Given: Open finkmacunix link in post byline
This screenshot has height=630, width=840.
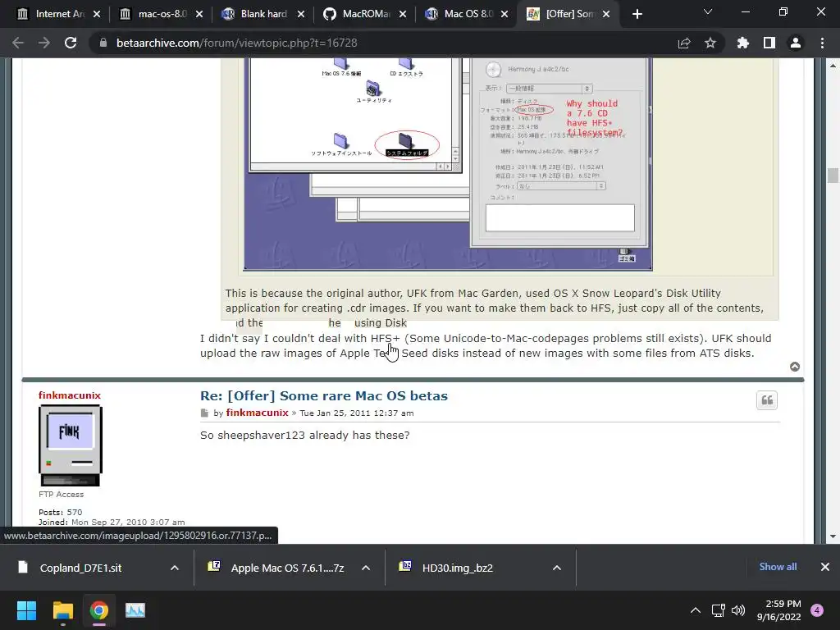Looking at the screenshot, I should [257, 413].
